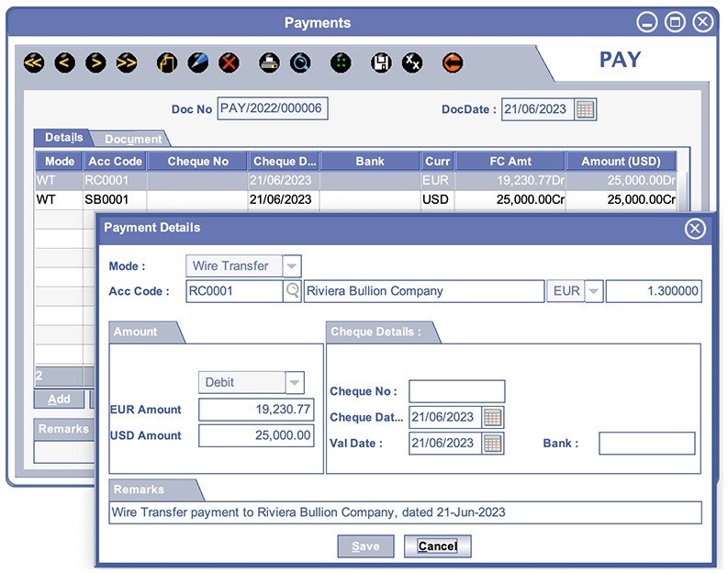
Task: Click the Cheque No column header
Action: pos(197,162)
